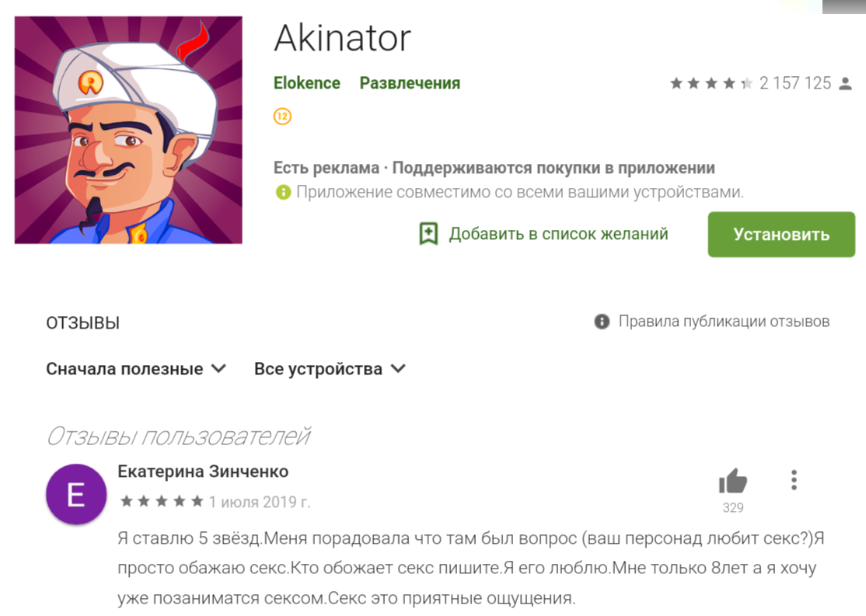Click the person icon beside the rating count
The height and width of the screenshot is (616, 866).
point(845,83)
